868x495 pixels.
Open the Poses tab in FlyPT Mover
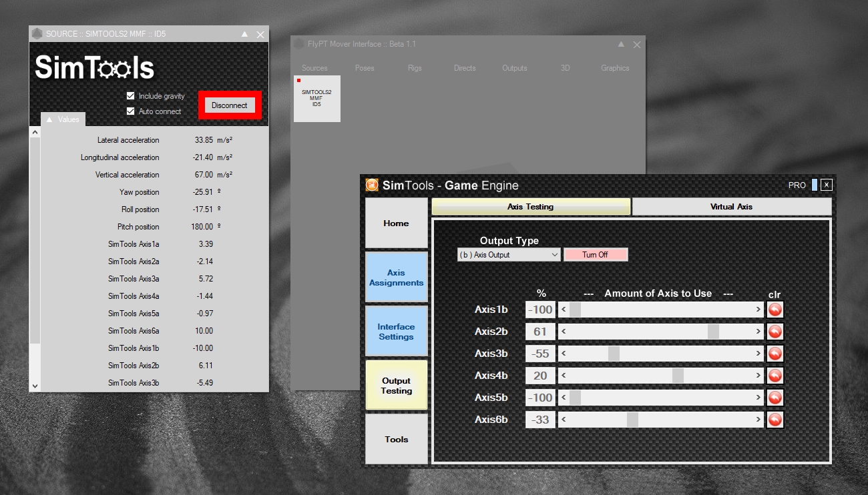365,68
